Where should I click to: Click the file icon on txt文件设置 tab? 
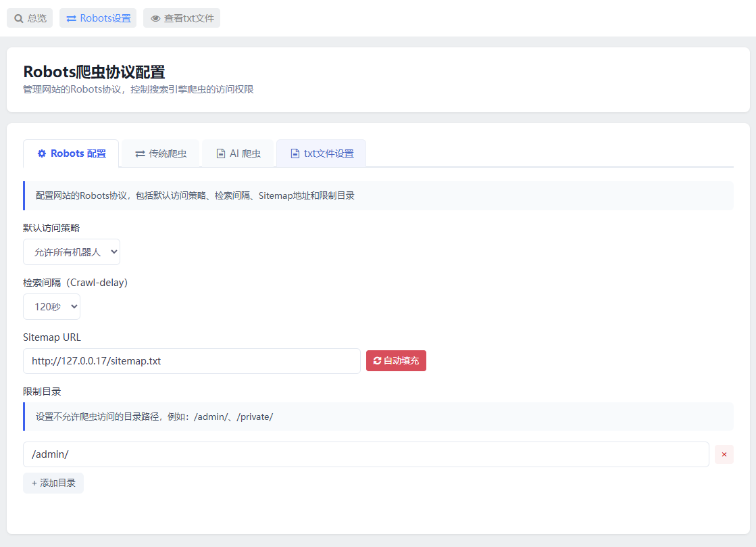coord(295,153)
